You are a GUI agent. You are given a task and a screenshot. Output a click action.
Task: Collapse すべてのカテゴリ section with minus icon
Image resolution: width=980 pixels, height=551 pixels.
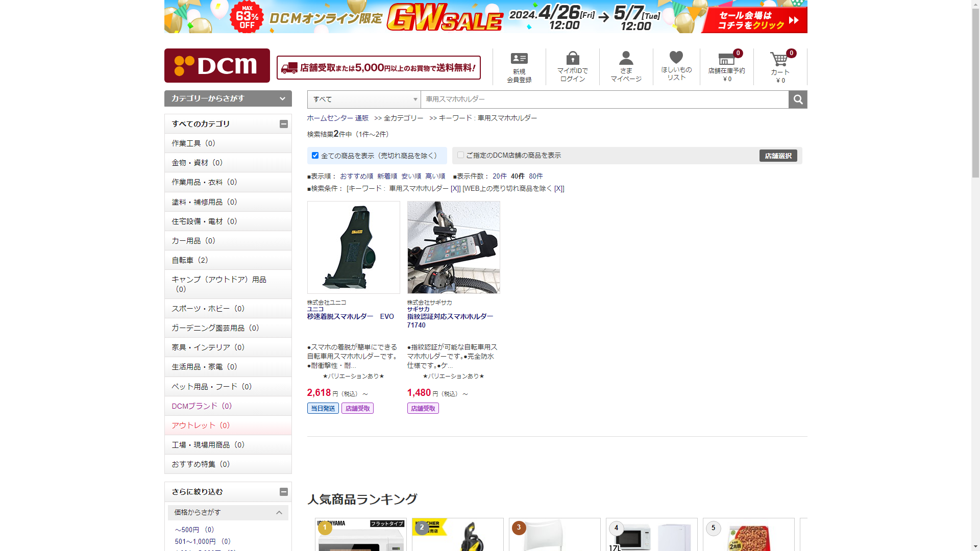[x=284, y=124]
